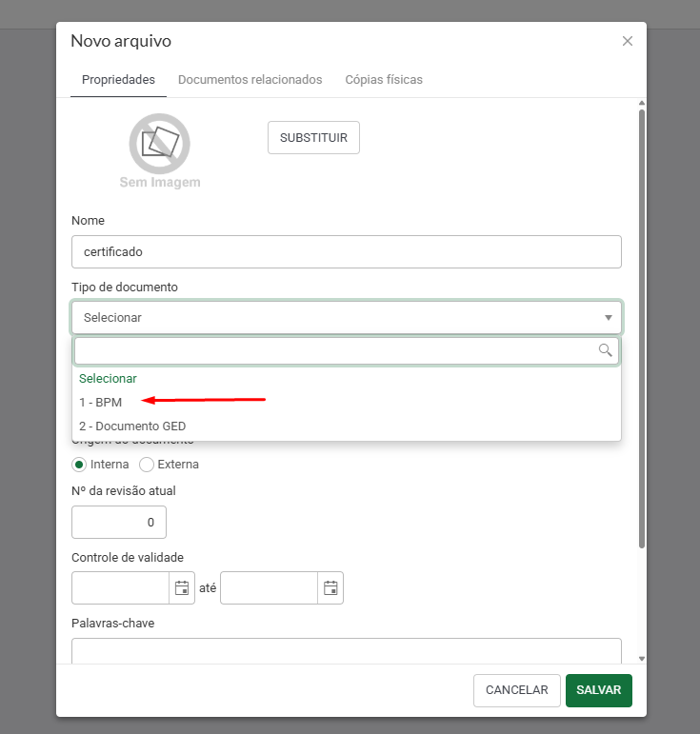Click the Palavras-chave text field

(x=347, y=650)
